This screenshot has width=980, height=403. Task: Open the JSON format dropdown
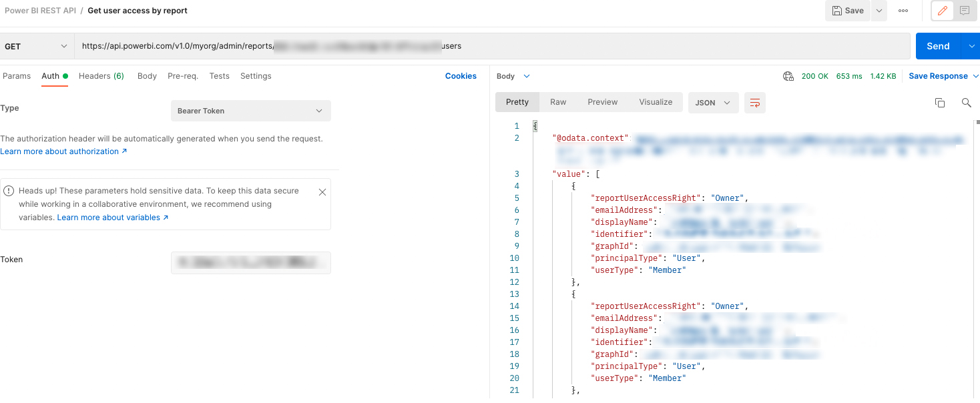click(x=713, y=103)
